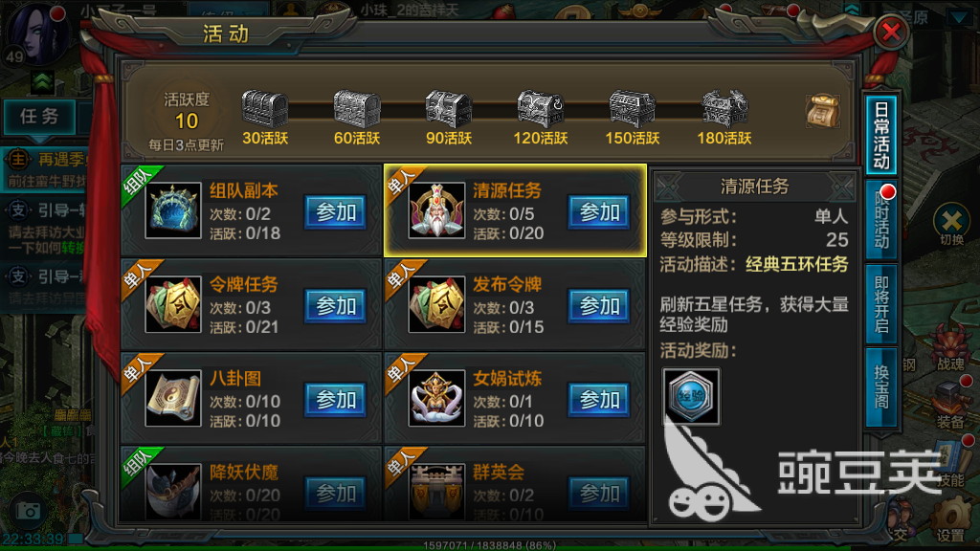Open the scroll bag at bar end
Screen dimensions: 980x551
click(x=822, y=111)
